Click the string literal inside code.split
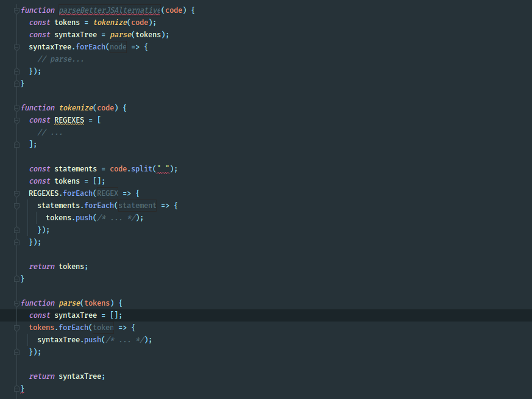The width and height of the screenshot is (532, 399). pyautogui.click(x=163, y=169)
